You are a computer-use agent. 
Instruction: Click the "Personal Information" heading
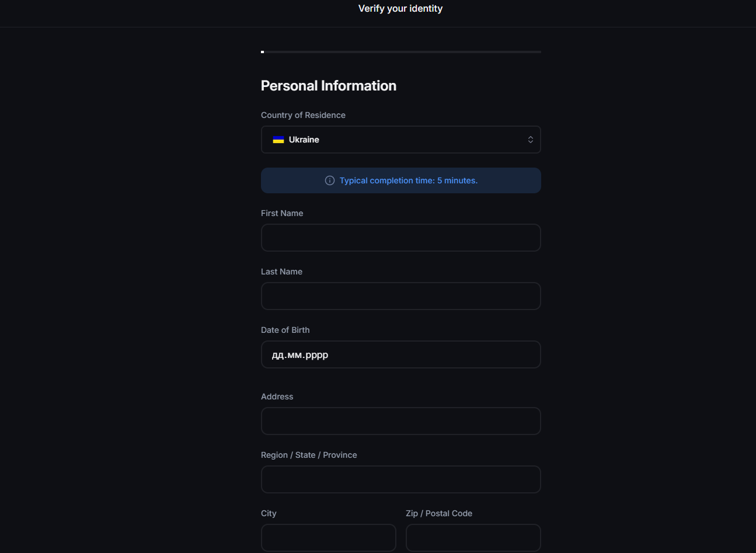(328, 86)
